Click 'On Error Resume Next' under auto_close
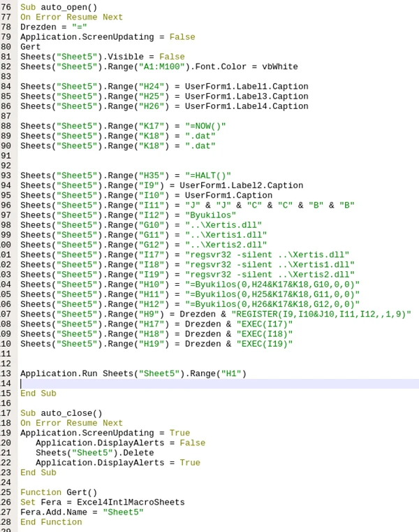The width and height of the screenshot is (419, 532). [71, 423]
